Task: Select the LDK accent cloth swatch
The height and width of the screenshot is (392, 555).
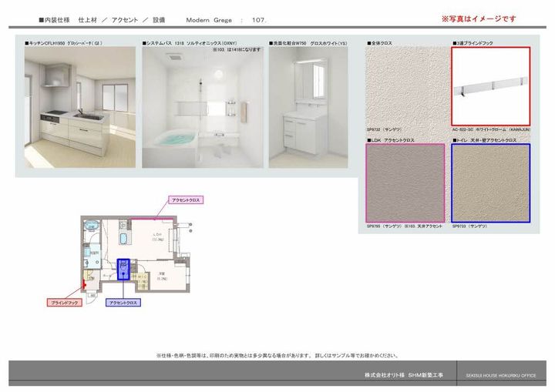Action: pyautogui.click(x=405, y=183)
